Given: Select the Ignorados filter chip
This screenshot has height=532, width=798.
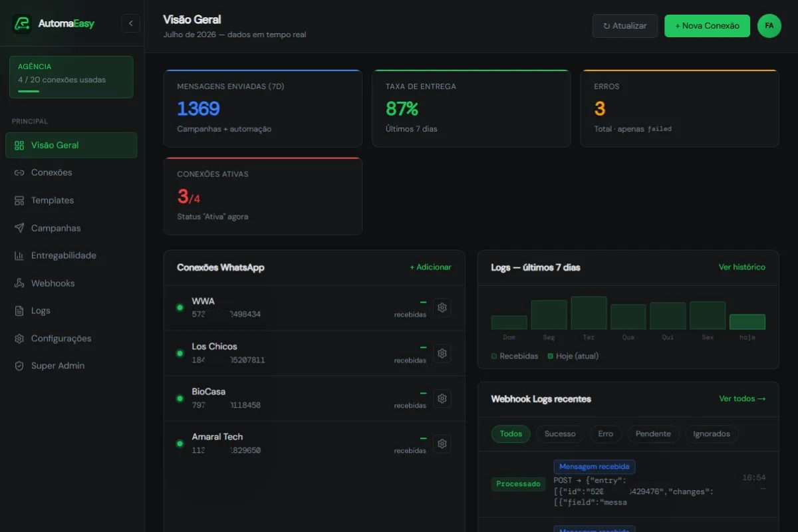Looking at the screenshot, I should click(x=712, y=434).
